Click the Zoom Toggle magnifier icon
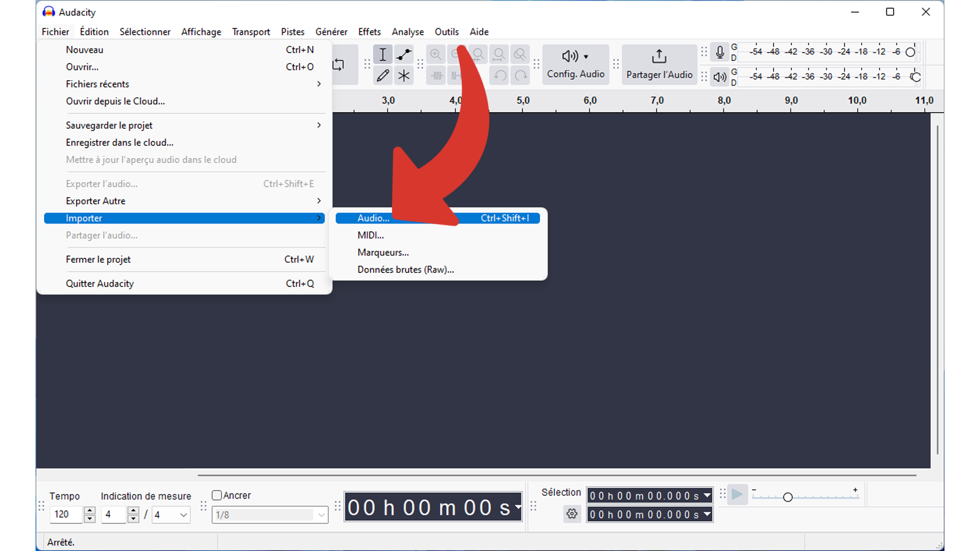This screenshot has width=980, height=551. [x=520, y=54]
